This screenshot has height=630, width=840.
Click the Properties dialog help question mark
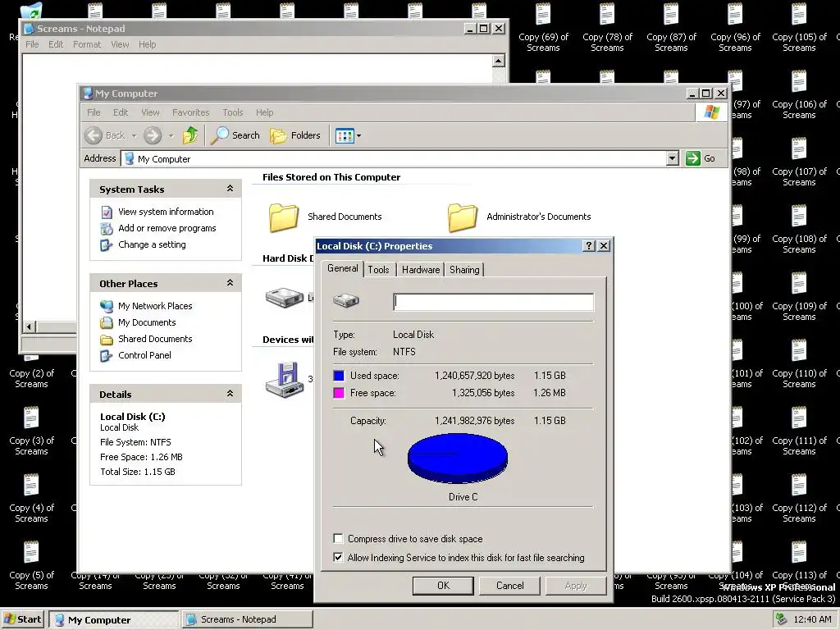point(589,246)
